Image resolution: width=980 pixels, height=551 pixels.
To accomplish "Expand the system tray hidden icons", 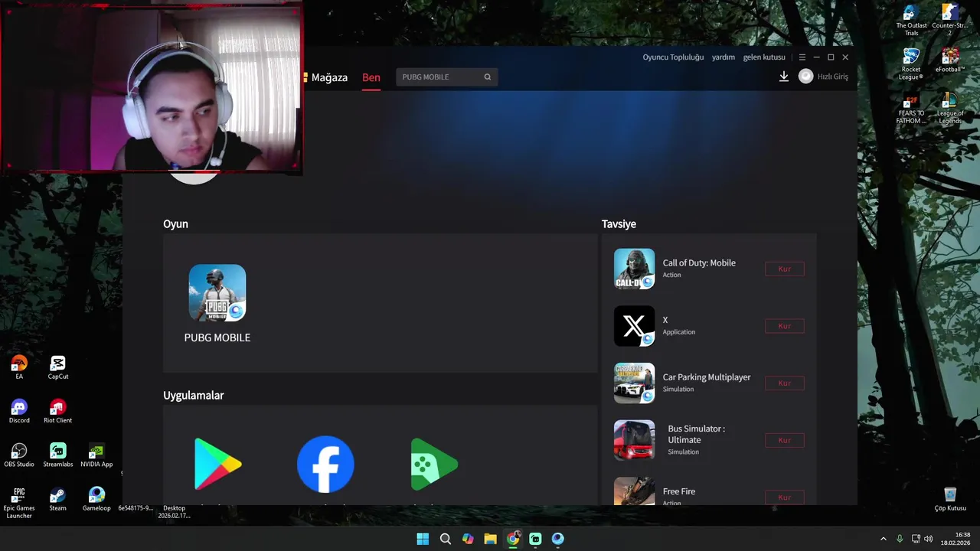I will point(883,539).
